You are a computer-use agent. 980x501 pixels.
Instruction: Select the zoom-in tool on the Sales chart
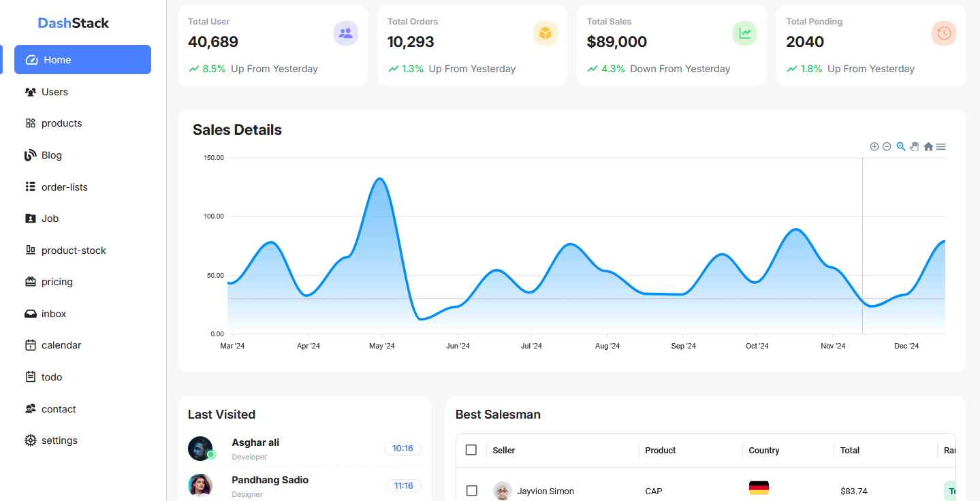[874, 146]
